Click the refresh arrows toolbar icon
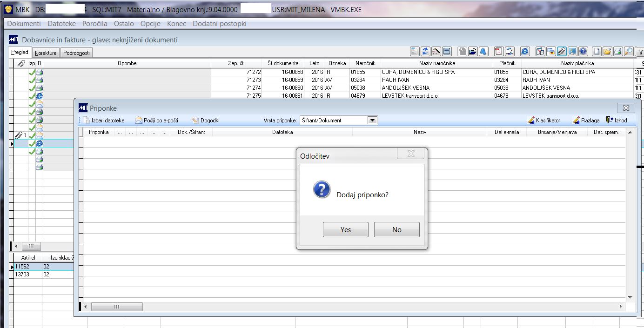Image resolution: width=644 pixels, height=328 pixels. (425, 52)
